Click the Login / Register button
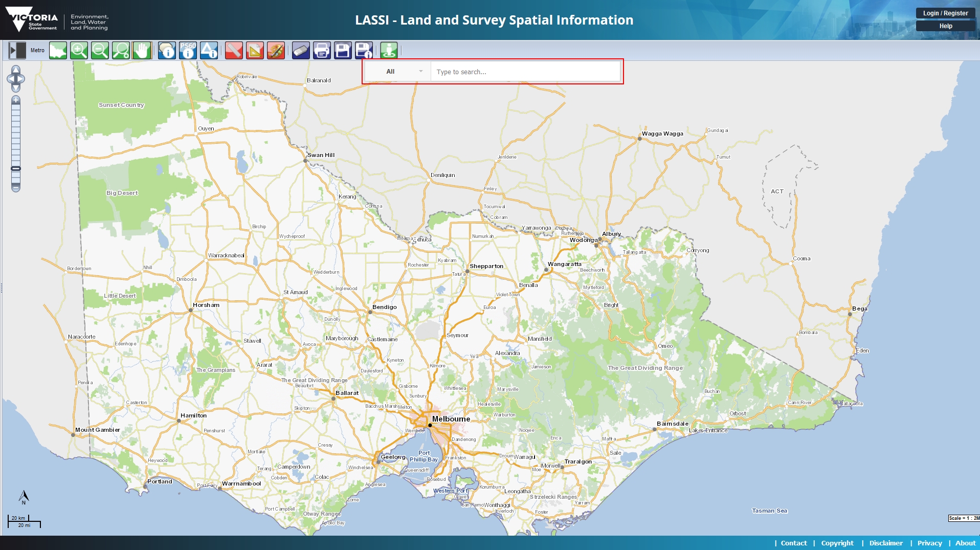The image size is (980, 550). 945,13
